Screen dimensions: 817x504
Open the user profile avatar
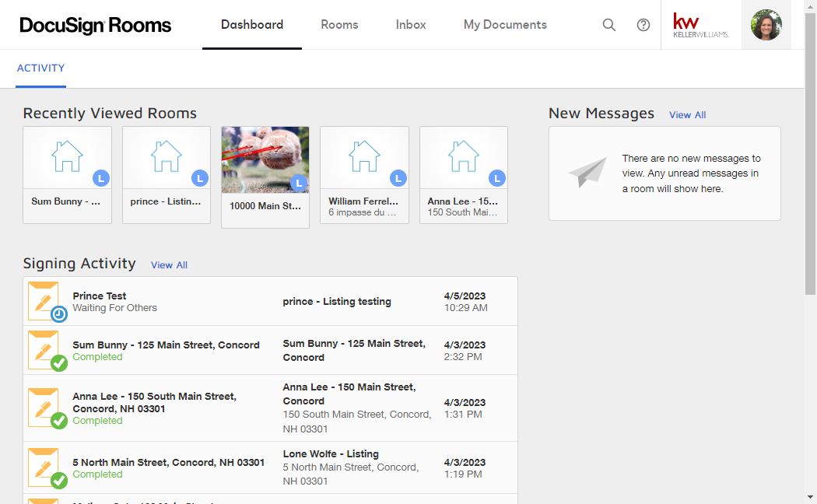pyautogui.click(x=766, y=24)
